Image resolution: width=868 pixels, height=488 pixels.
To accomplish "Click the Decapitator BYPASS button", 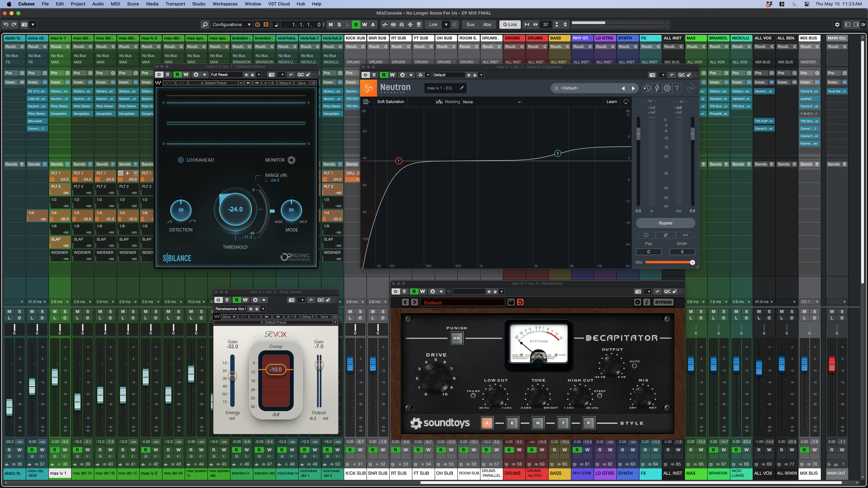I will (x=663, y=302).
